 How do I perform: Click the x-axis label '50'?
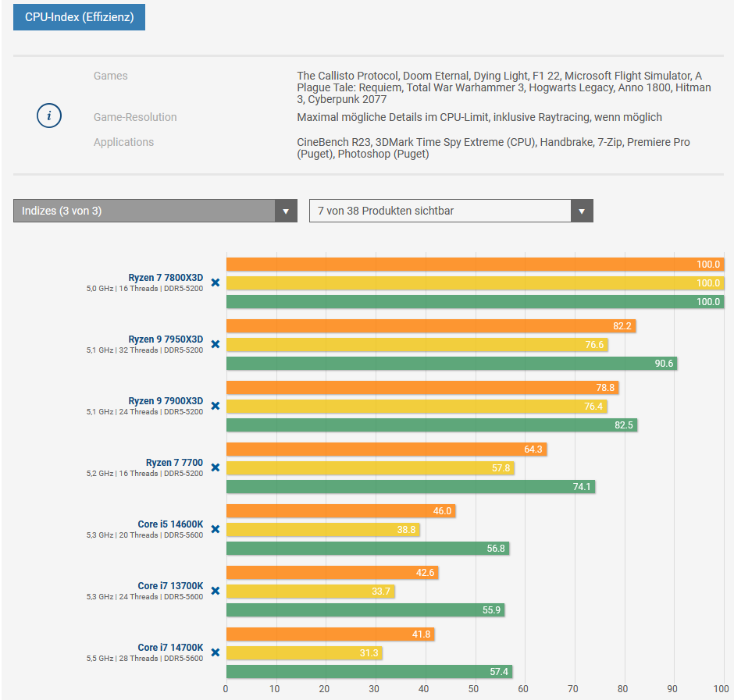pos(473,689)
